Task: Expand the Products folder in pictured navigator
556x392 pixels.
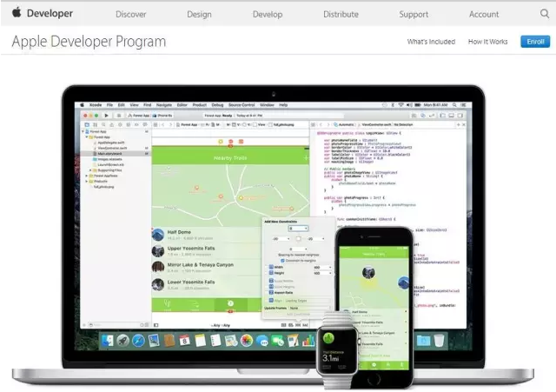Action: pos(87,182)
